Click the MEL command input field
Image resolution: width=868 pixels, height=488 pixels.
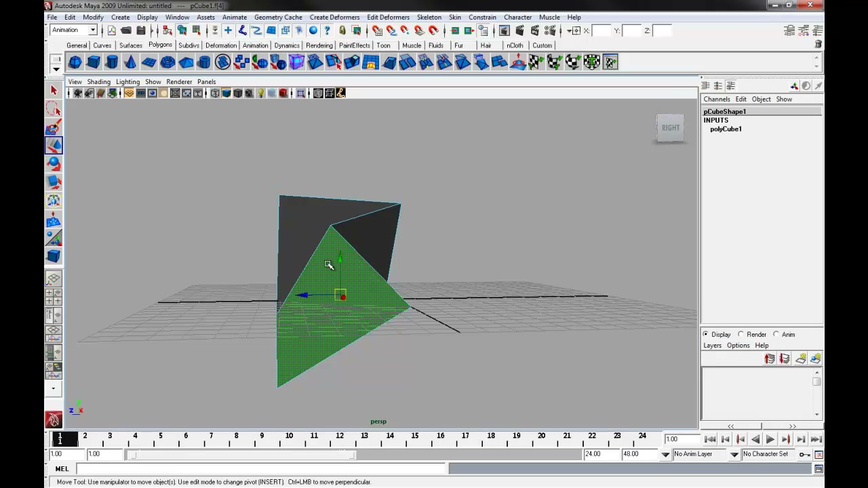click(262, 468)
